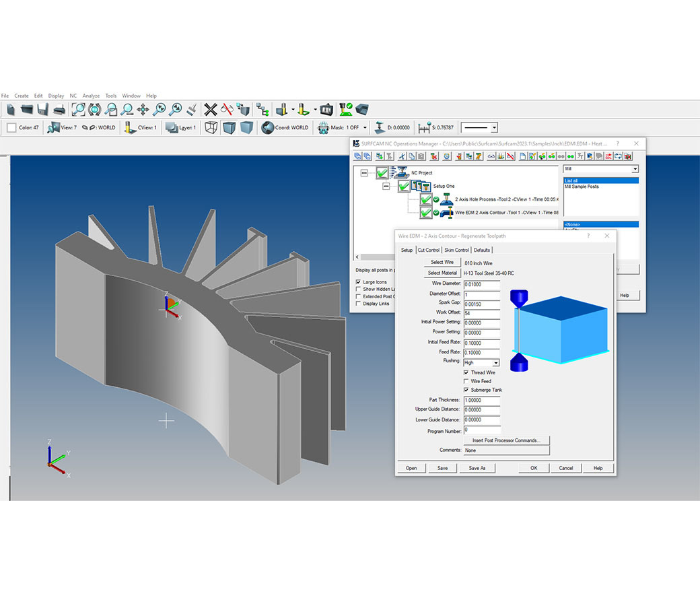Toggle the Large Icons checkbox
This screenshot has height=606, width=700.
358,281
